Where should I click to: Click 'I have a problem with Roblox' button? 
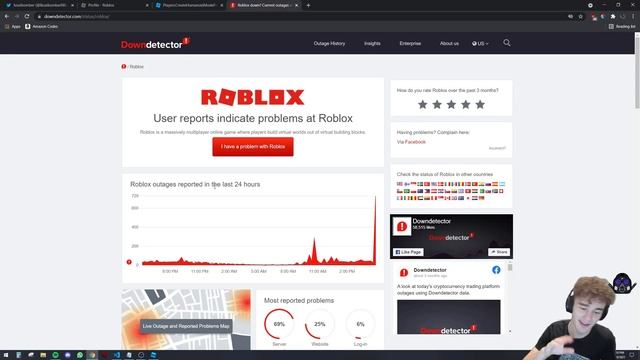(253, 147)
